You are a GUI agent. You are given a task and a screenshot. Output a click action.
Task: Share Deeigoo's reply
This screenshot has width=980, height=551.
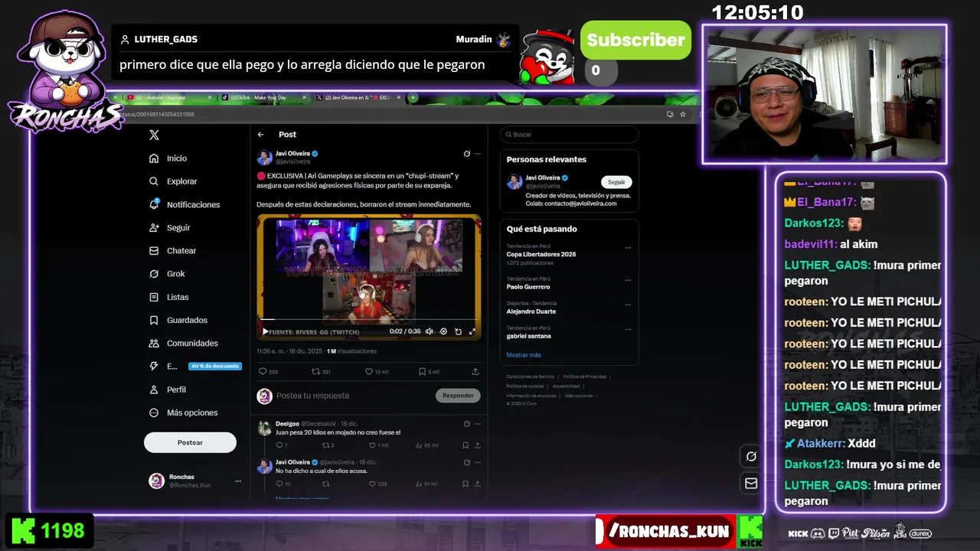[x=477, y=445]
